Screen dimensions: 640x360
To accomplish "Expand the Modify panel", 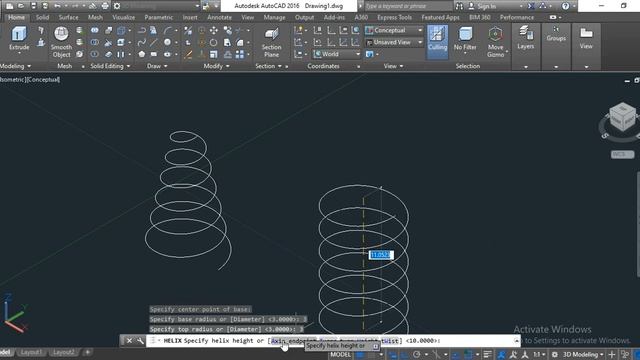I will pos(216,66).
